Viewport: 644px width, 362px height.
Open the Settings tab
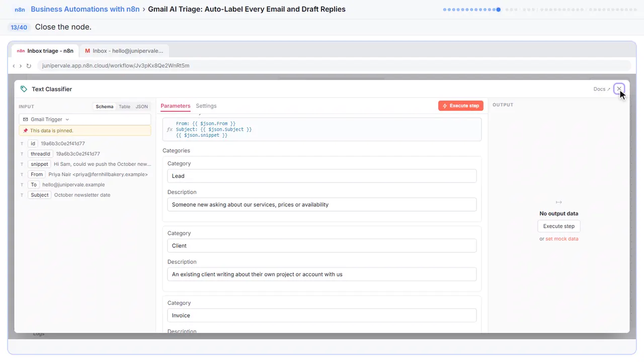206,106
